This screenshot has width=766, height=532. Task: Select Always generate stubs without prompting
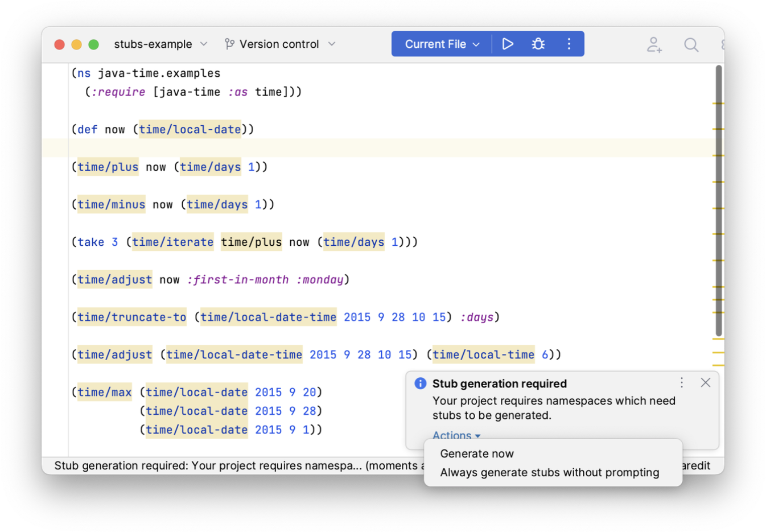[550, 472]
